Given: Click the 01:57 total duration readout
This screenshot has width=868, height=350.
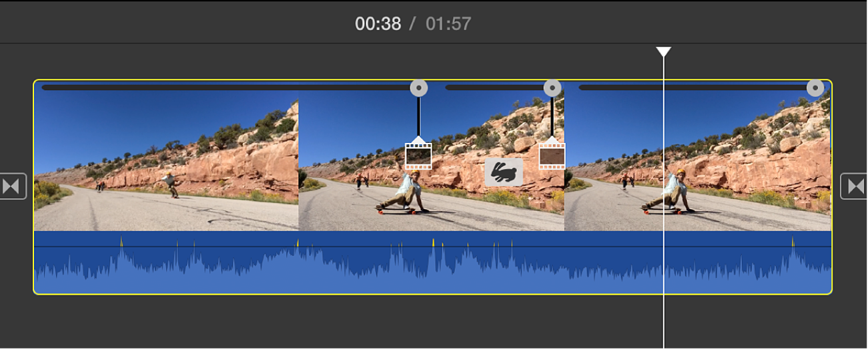Looking at the screenshot, I should (448, 24).
